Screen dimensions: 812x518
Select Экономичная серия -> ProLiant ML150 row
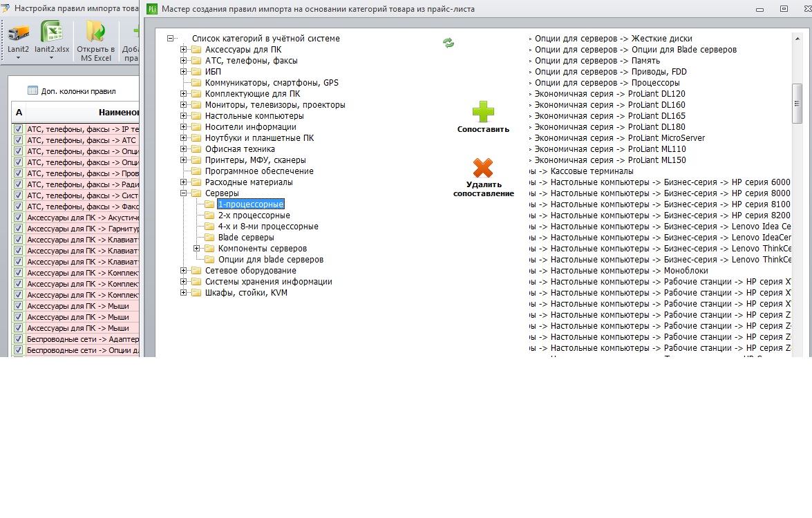click(610, 160)
